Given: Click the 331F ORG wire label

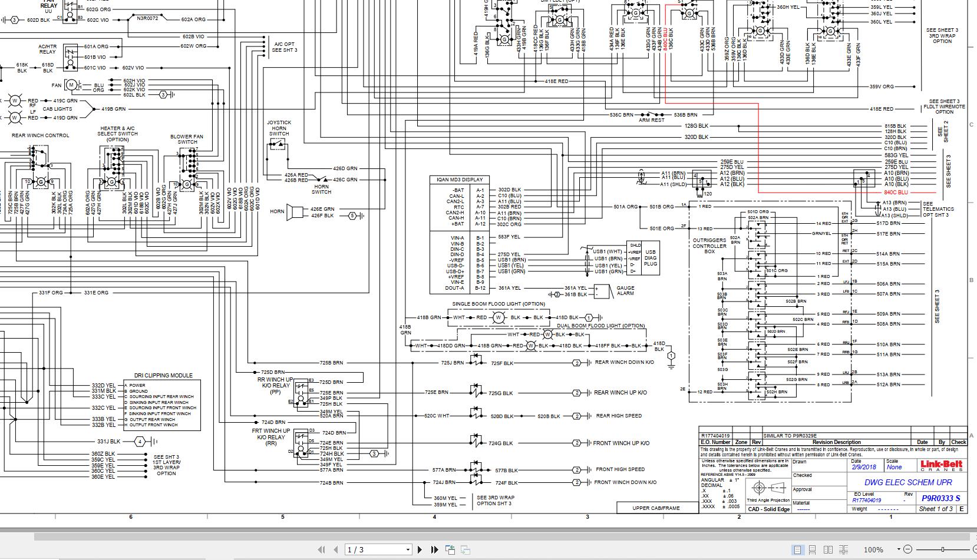Looking at the screenshot, I should tap(51, 293).
